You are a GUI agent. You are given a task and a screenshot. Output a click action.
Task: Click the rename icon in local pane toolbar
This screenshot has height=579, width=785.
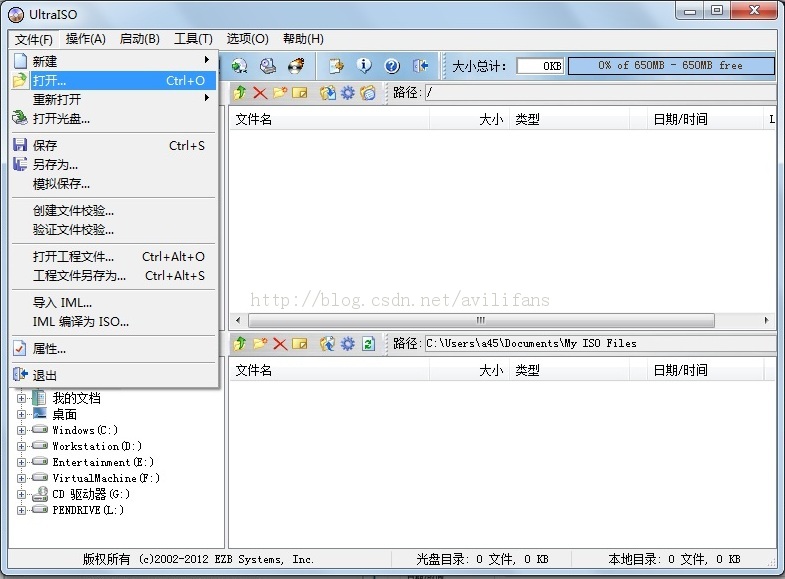pyautogui.click(x=299, y=343)
